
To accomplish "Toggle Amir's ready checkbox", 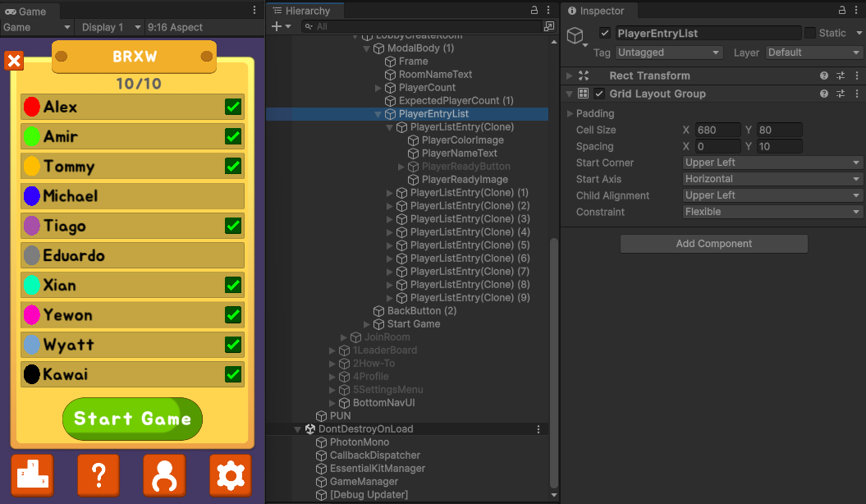I will 233,136.
